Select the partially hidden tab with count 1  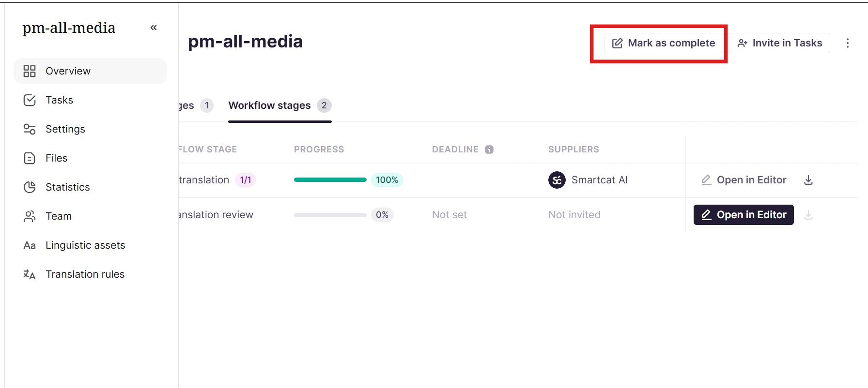click(196, 105)
